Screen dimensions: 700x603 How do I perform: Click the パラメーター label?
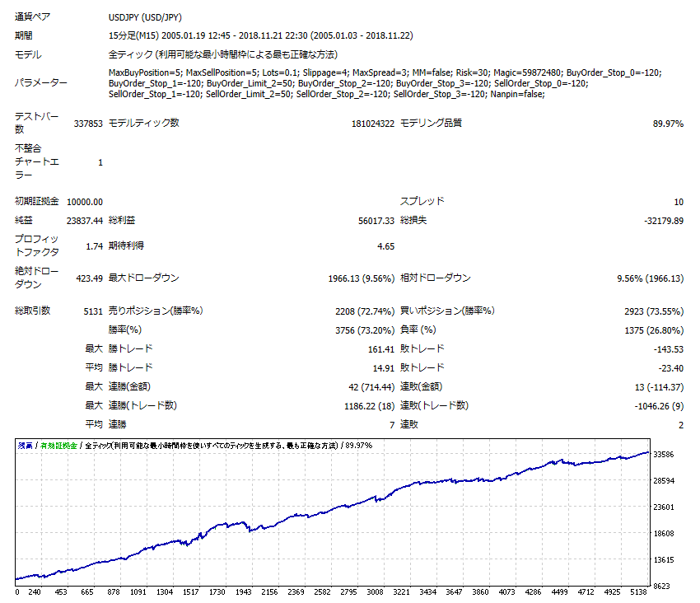click(x=41, y=82)
